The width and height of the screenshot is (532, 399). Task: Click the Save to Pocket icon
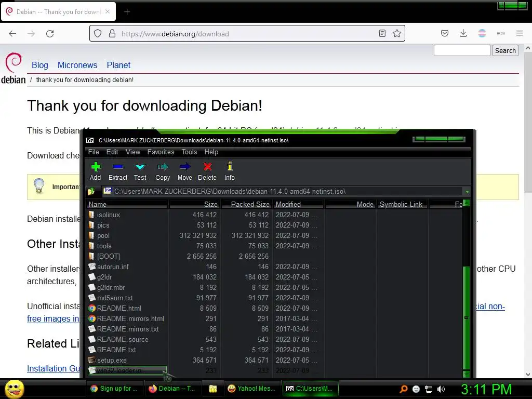(x=445, y=33)
